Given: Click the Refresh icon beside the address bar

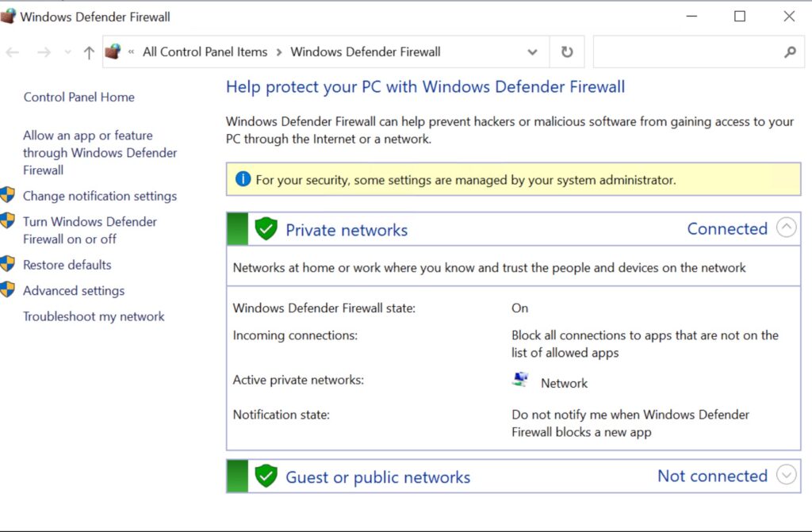Looking at the screenshot, I should (566, 52).
